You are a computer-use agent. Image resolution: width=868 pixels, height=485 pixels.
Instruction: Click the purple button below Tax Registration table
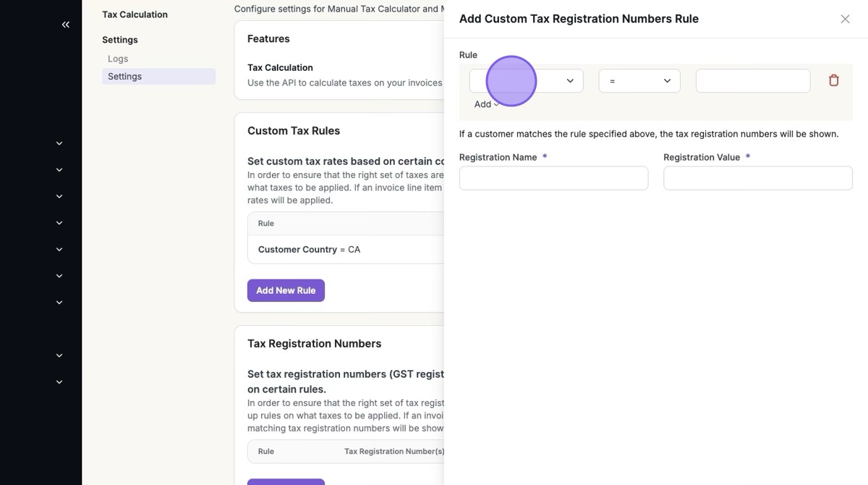click(x=286, y=482)
